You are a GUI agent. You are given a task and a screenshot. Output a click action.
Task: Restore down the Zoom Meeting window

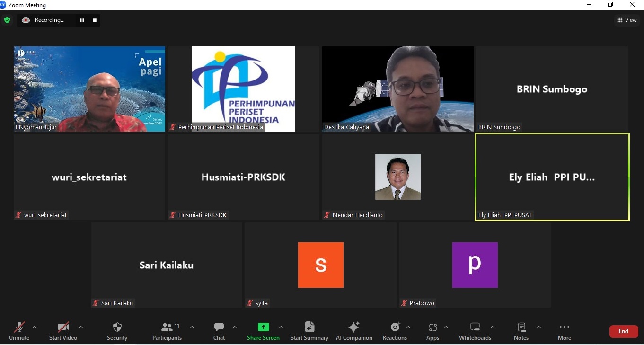(x=610, y=5)
